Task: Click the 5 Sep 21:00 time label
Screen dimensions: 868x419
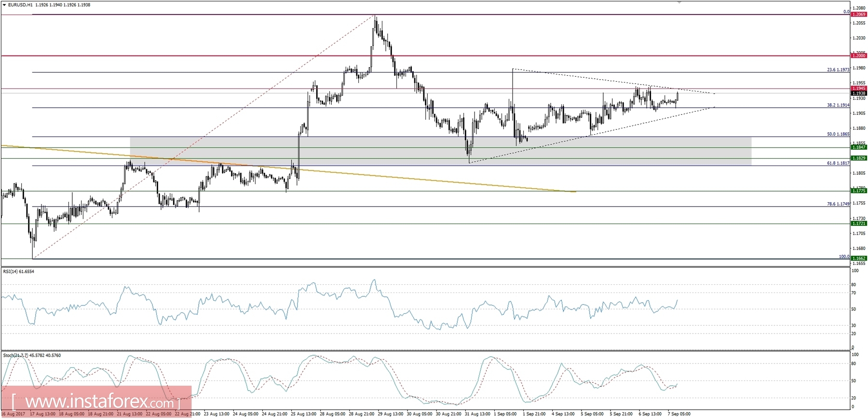Action: click(621, 414)
